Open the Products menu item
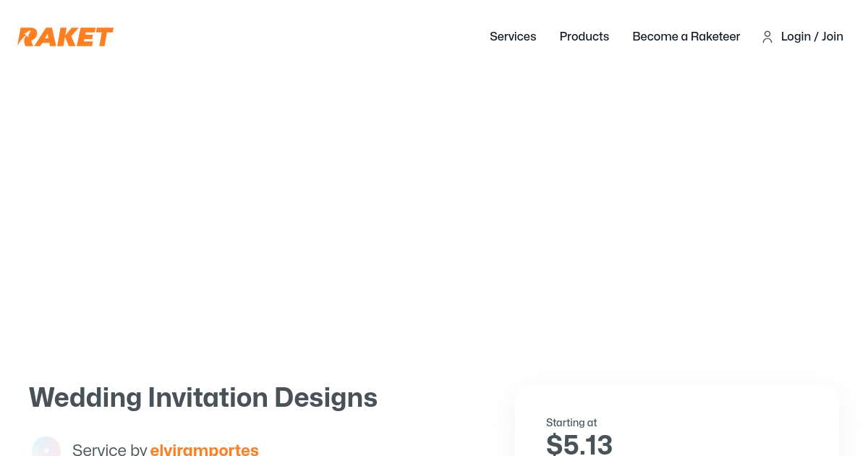Screen dimensions: 868x456 584,37
